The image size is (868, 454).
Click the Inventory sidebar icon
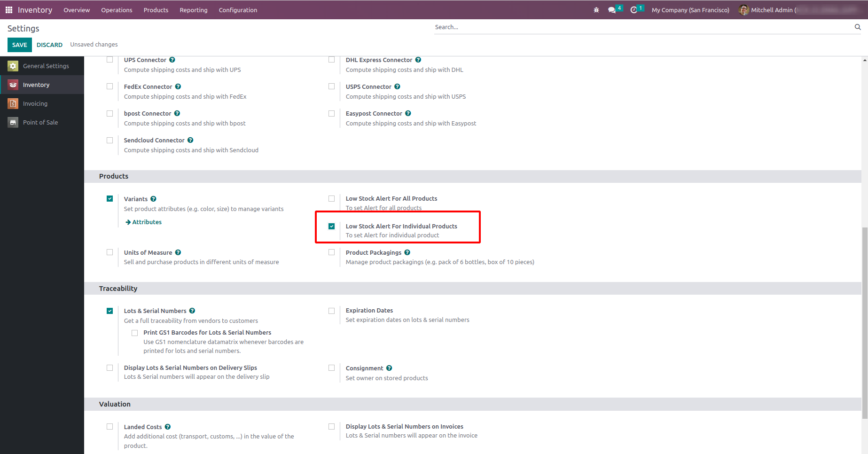click(x=13, y=85)
